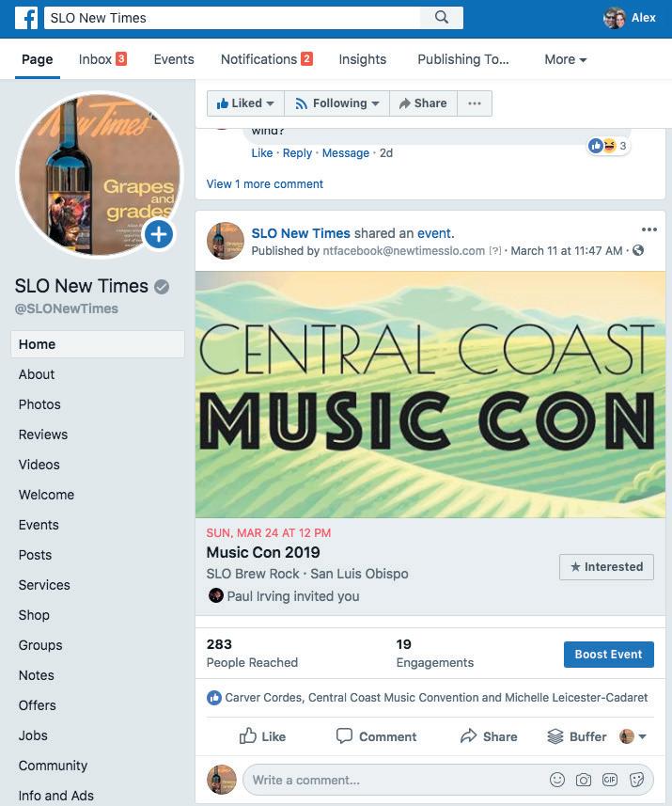The height and width of the screenshot is (806, 672).
Task: Open the Insights tab
Action: click(x=362, y=59)
